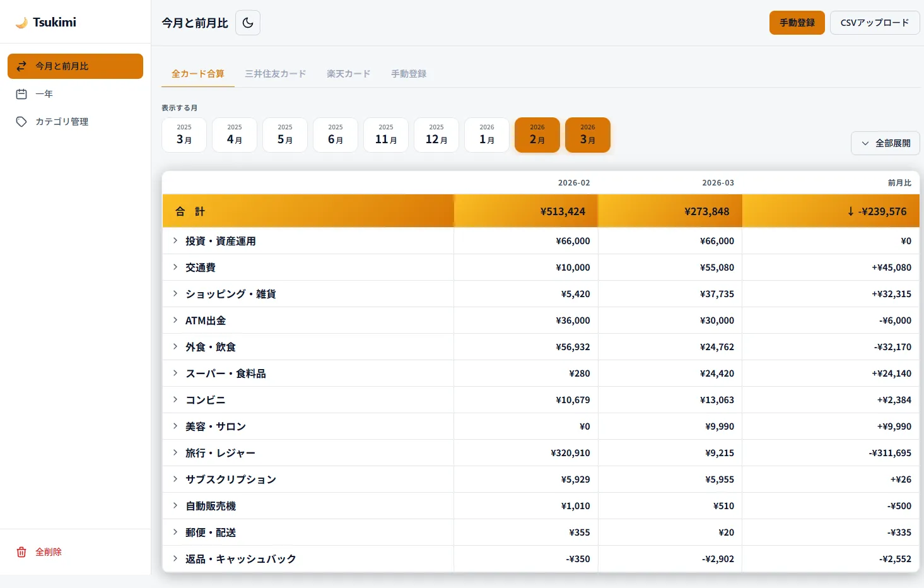Click the 全部展開 expand-all button
This screenshot has width=924, height=588.
point(886,143)
